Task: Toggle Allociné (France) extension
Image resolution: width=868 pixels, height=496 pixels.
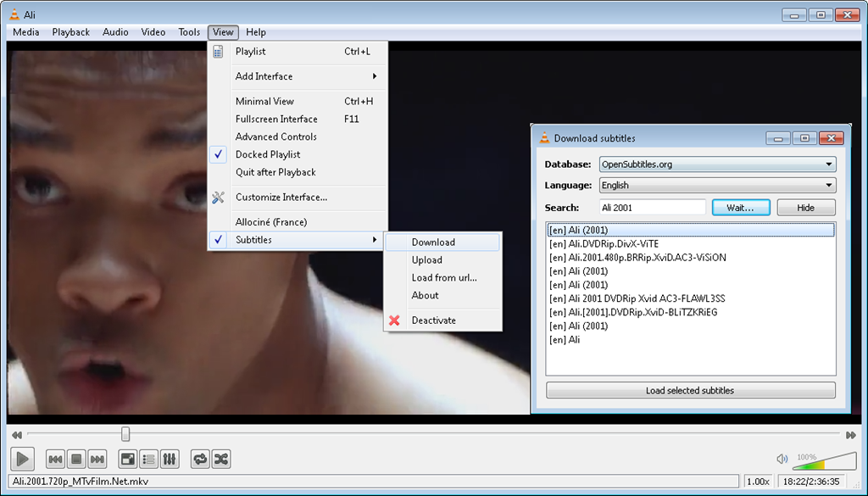Action: [298, 222]
